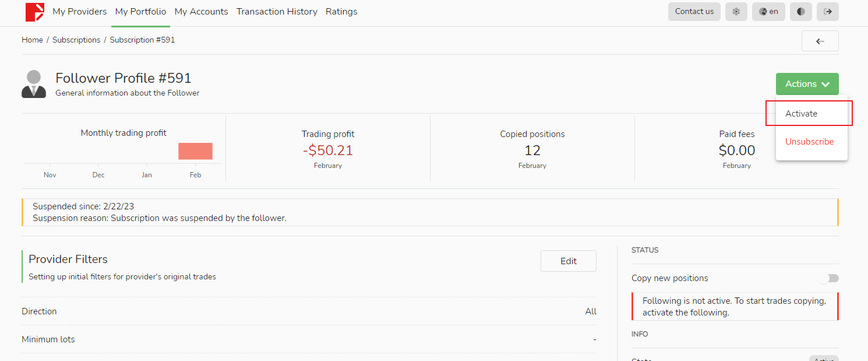Image resolution: width=868 pixels, height=361 pixels.
Task: Switch to My Accounts tab
Action: pos(201,12)
